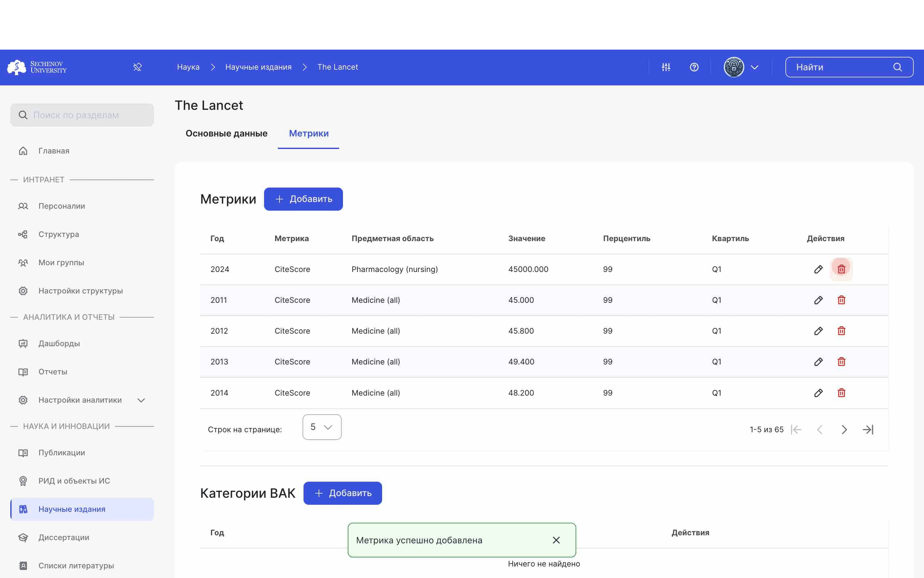This screenshot has width=924, height=578.
Task: Go to Главная in the sidebar
Action: 82,151
